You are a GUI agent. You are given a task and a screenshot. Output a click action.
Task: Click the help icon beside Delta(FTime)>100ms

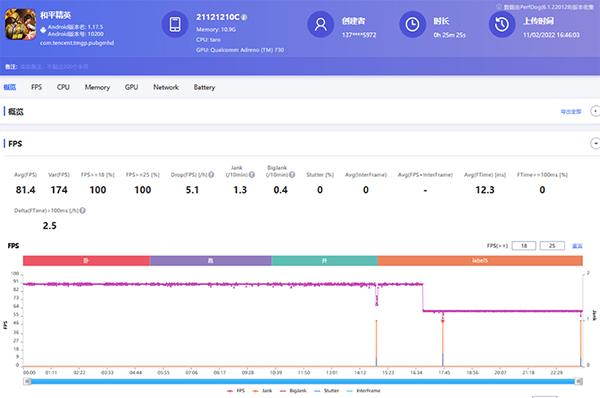pyautogui.click(x=83, y=210)
